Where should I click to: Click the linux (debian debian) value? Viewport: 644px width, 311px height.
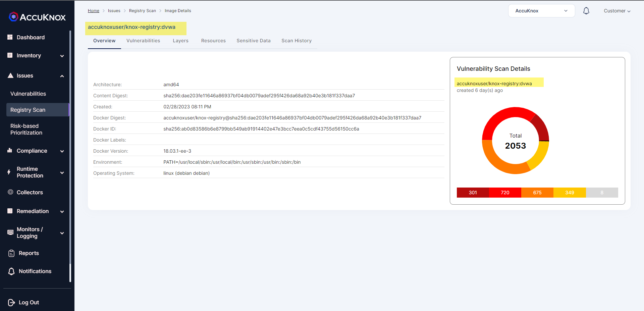pyautogui.click(x=186, y=173)
